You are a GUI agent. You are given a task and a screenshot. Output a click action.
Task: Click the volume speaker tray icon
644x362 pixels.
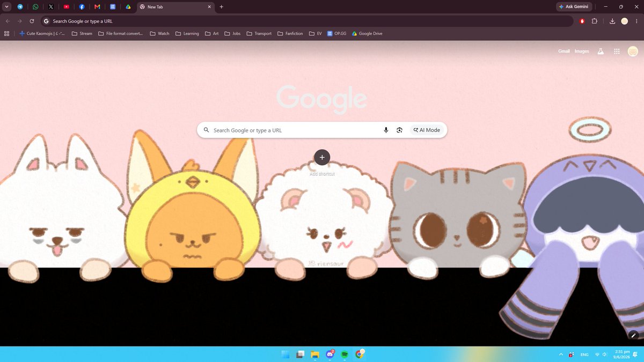[x=605, y=354]
